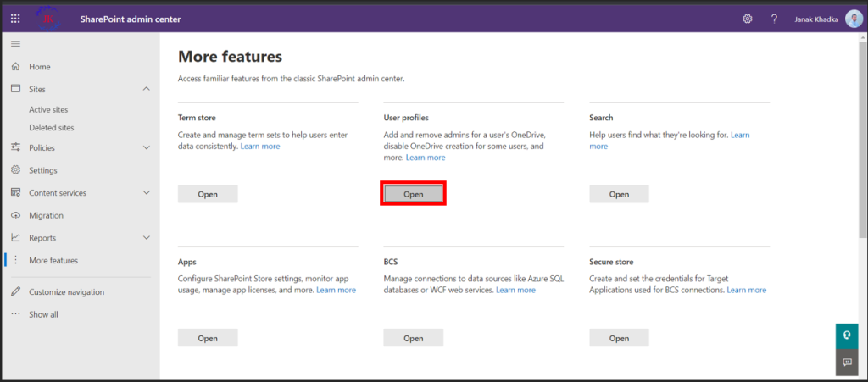The width and height of the screenshot is (868, 382).
Task: Open the feedback chat icon button
Action: pos(847,363)
